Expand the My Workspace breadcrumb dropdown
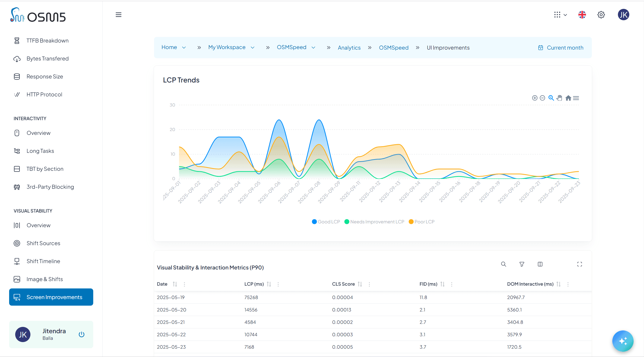 point(253,48)
